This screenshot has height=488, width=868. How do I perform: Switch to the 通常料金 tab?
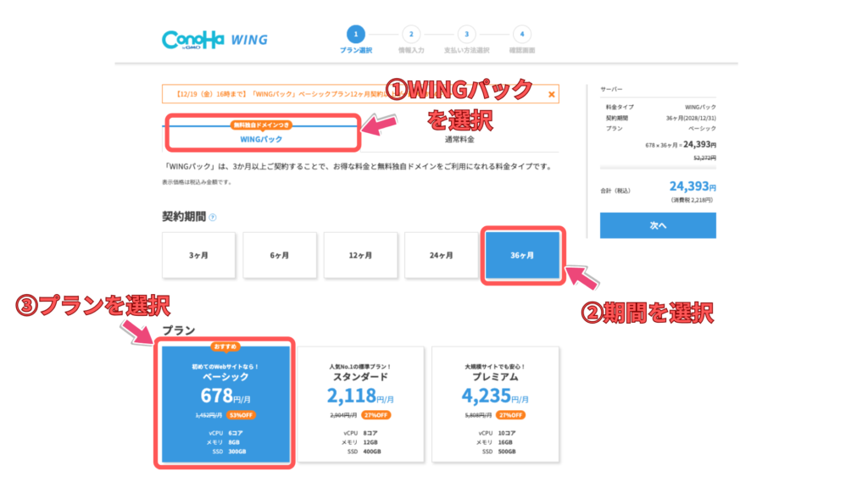coord(459,138)
